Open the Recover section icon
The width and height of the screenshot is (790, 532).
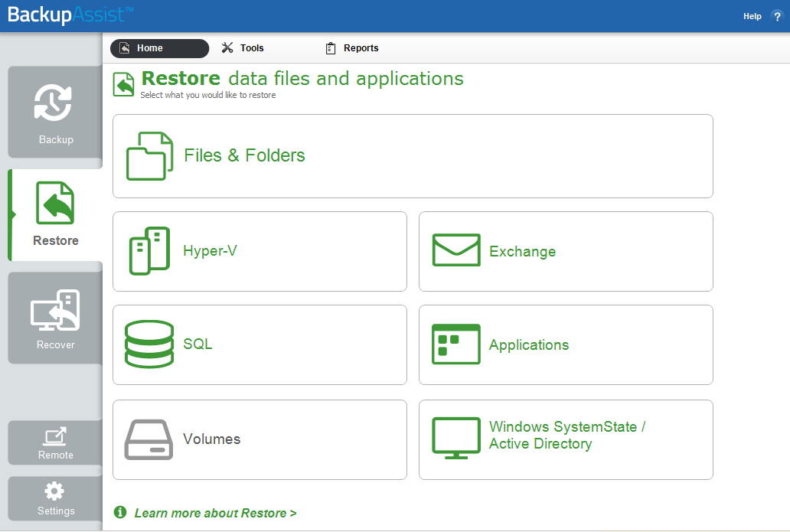[x=55, y=310]
